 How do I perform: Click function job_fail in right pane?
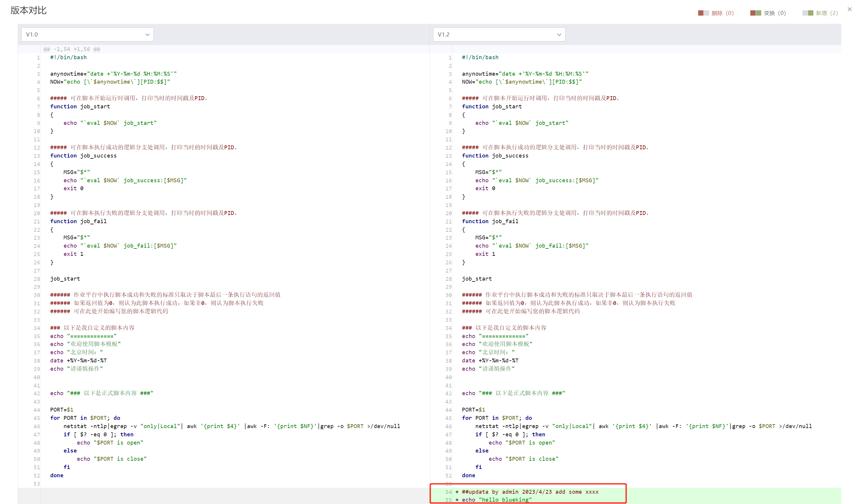click(490, 221)
